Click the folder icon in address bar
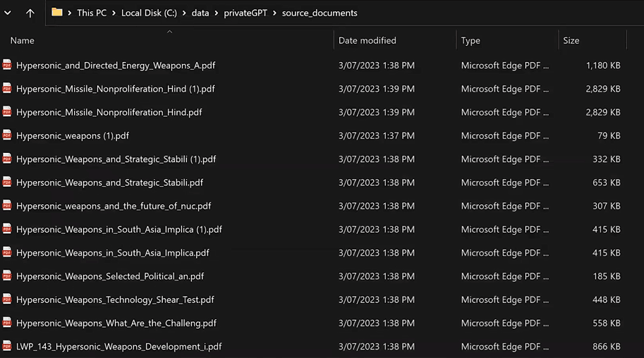The width and height of the screenshot is (644, 358). tap(56, 12)
